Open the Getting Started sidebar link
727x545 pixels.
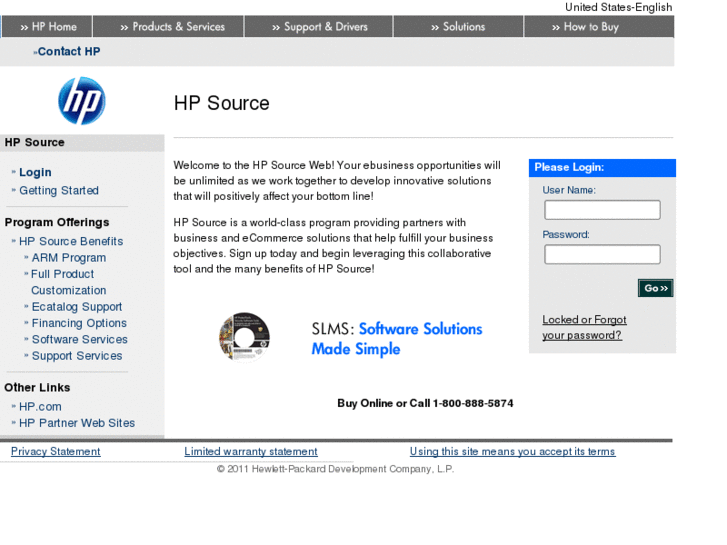tap(59, 191)
